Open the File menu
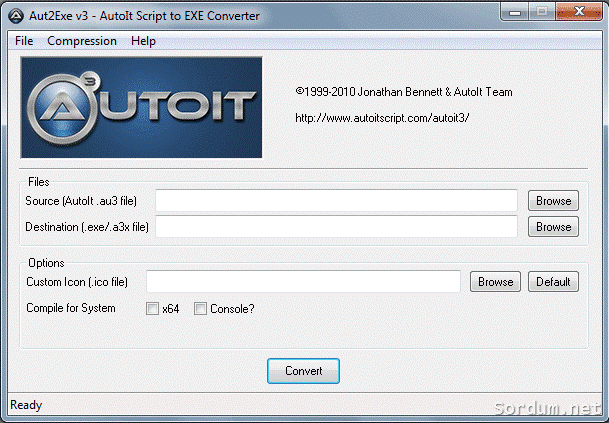 24,41
